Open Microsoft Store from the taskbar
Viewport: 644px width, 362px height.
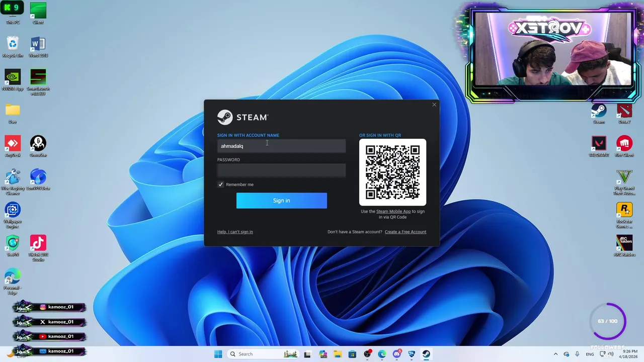352,354
